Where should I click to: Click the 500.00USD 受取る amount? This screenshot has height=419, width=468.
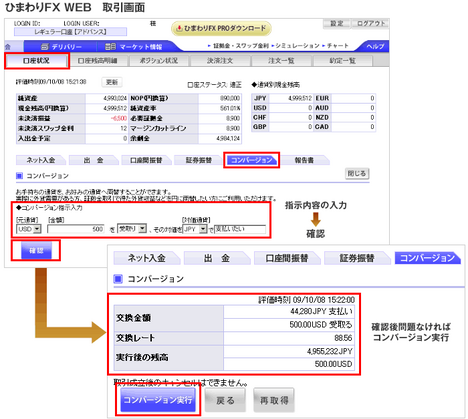[321, 324]
